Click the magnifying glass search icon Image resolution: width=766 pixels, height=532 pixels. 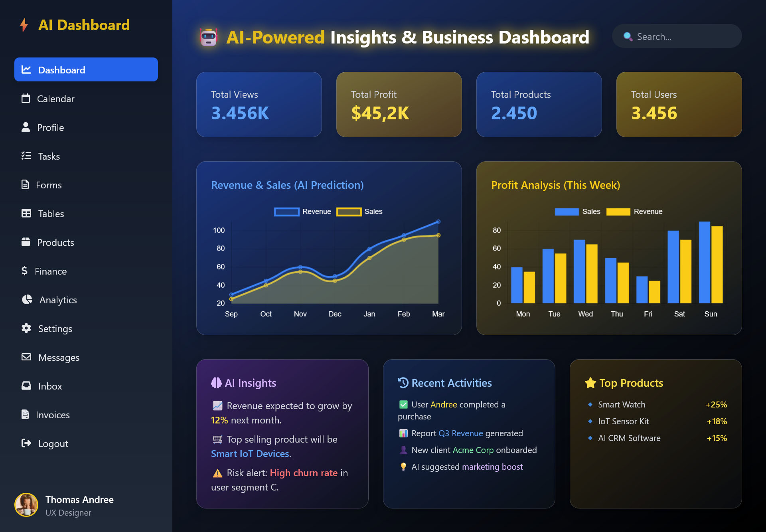(x=628, y=37)
